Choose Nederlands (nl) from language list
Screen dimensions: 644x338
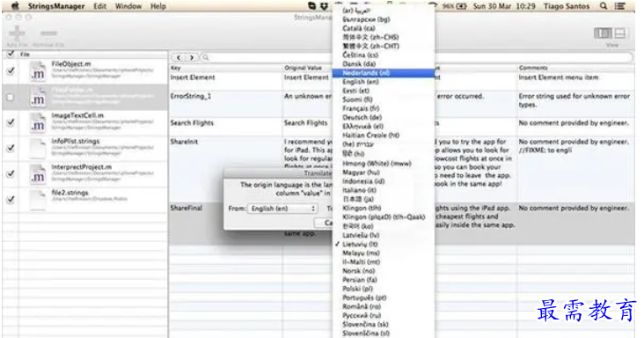(x=384, y=73)
